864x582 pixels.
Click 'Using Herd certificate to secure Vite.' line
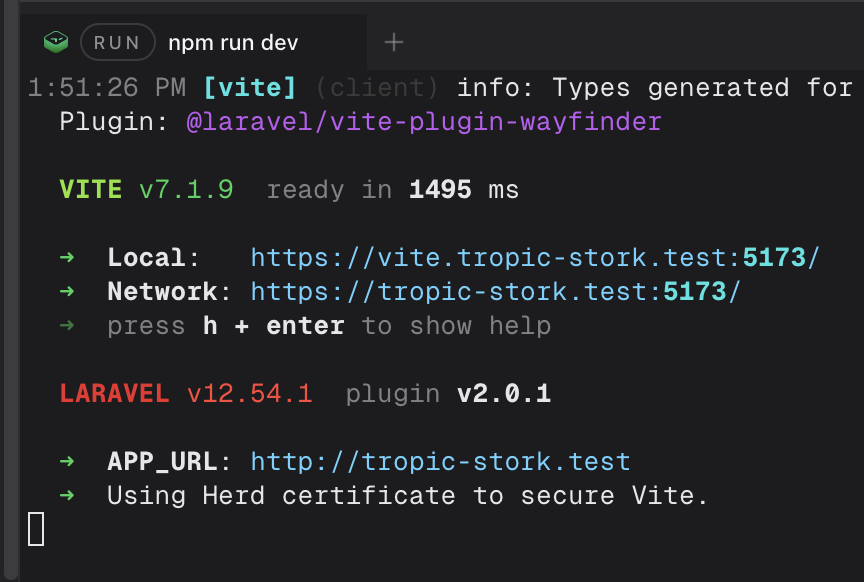408,495
